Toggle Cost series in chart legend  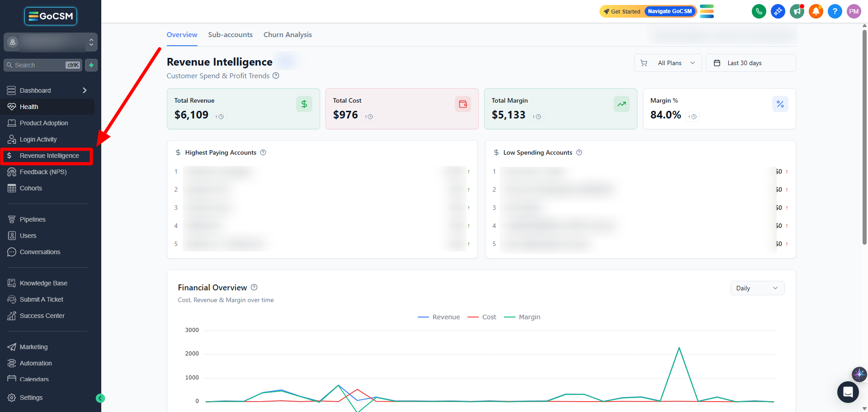point(482,317)
